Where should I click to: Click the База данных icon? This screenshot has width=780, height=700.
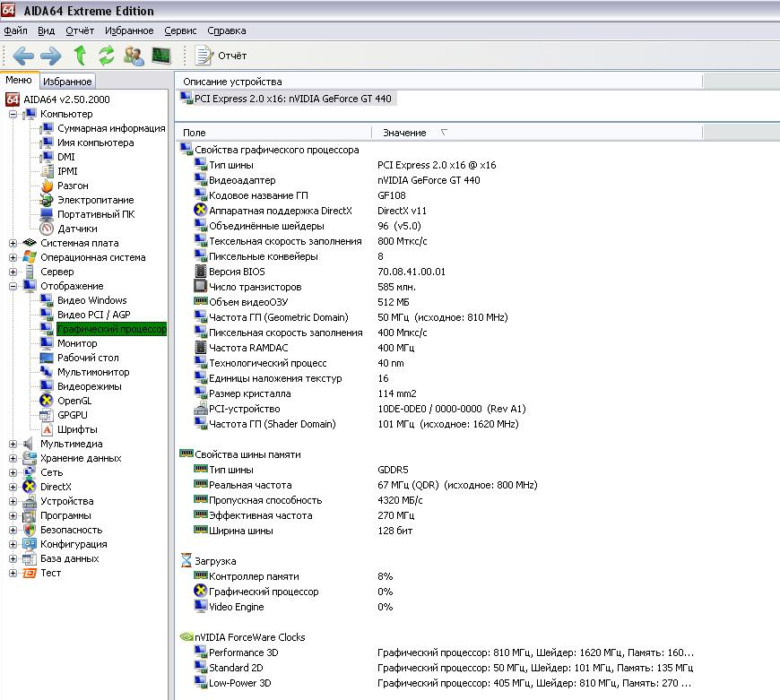click(30, 558)
